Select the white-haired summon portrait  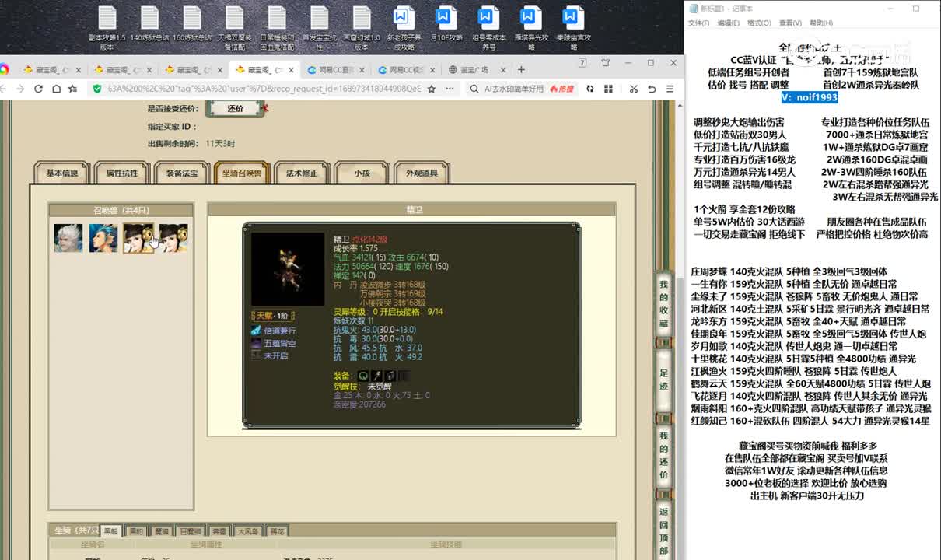(x=68, y=238)
